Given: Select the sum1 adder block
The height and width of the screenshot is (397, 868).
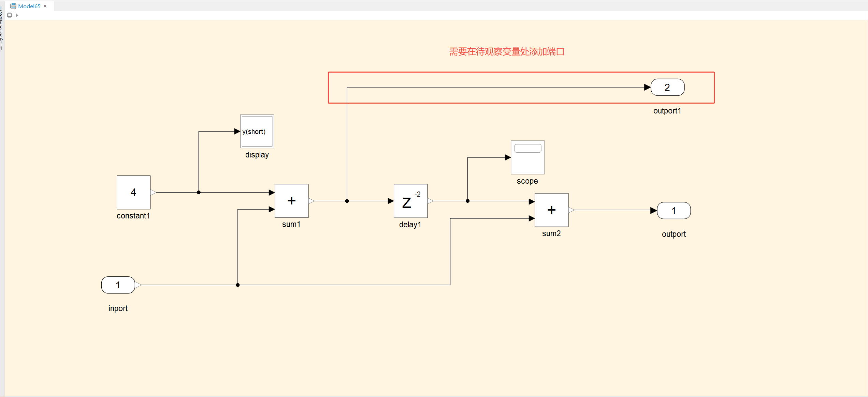Looking at the screenshot, I should pos(291,201).
